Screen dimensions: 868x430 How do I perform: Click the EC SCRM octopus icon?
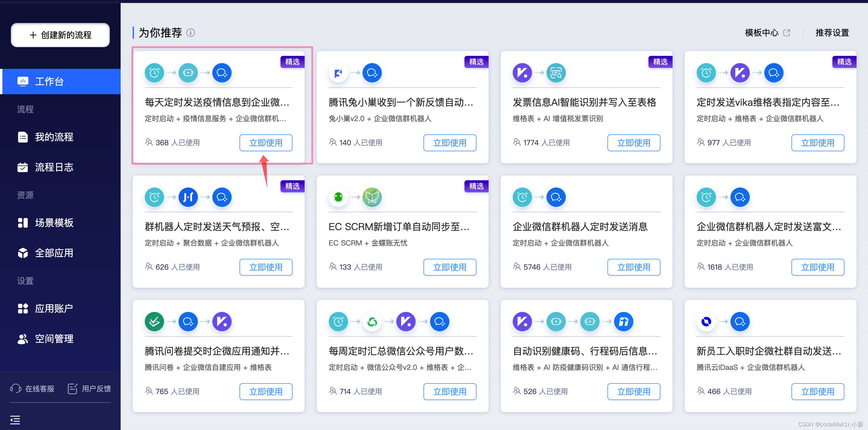[338, 197]
